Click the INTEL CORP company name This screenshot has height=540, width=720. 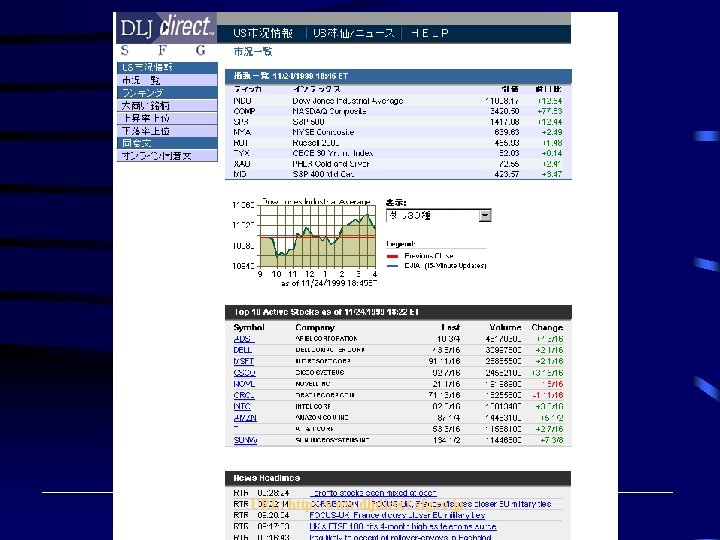pyautogui.click(x=313, y=406)
